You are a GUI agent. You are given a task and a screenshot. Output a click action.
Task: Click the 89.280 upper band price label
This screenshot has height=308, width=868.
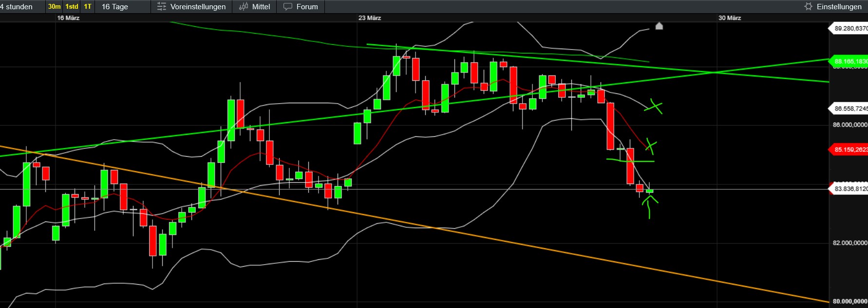coord(849,29)
